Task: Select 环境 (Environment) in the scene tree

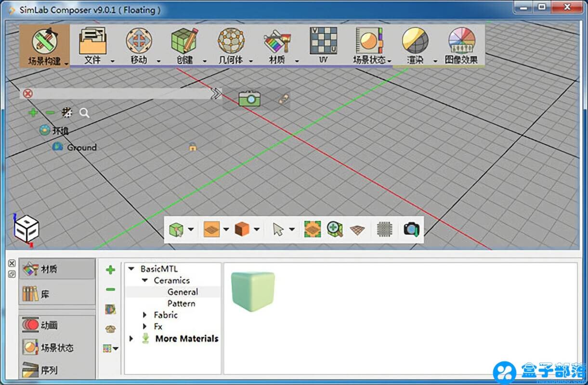Action: click(61, 130)
